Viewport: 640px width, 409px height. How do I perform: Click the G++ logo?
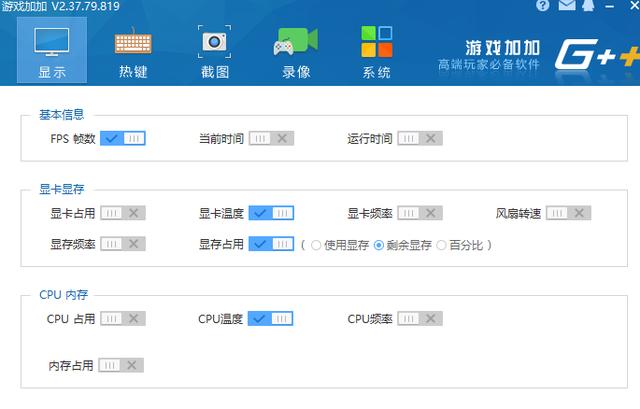(597, 54)
